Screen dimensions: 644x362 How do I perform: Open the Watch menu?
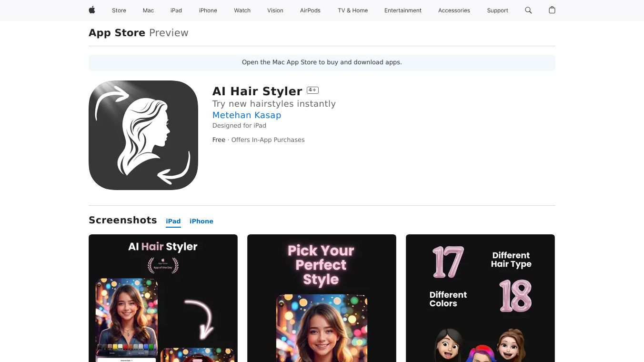(242, 10)
